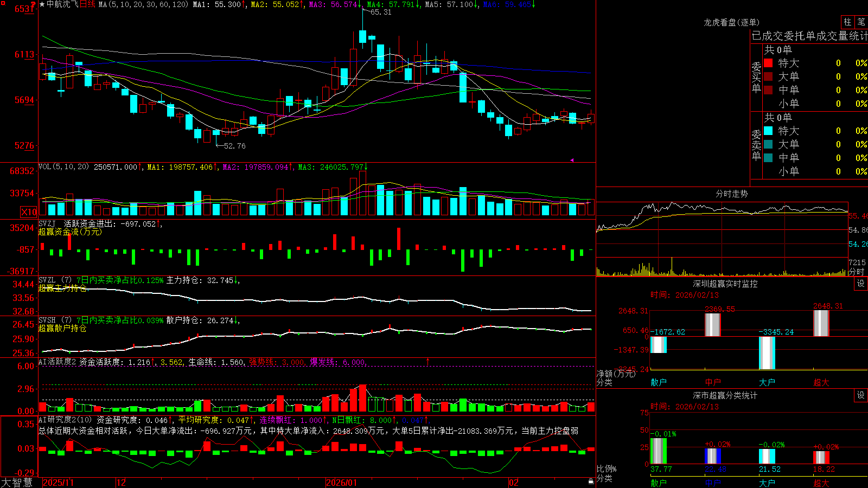This screenshot has width=868, height=488.
Task: Click the 龙虎看盘(逐单) panel title
Action: click(x=731, y=22)
